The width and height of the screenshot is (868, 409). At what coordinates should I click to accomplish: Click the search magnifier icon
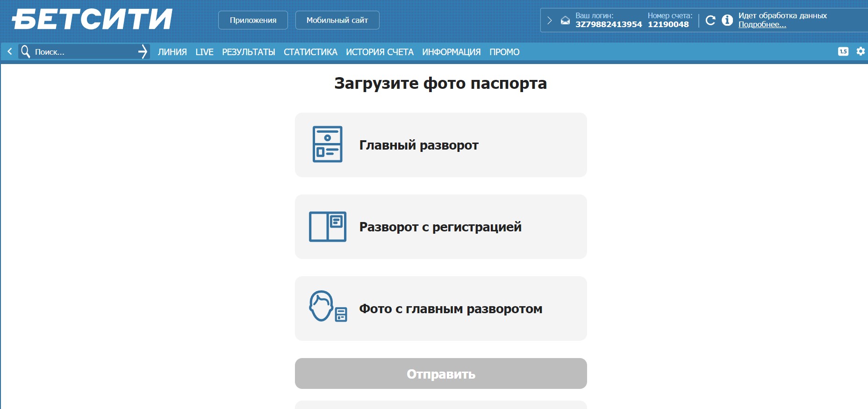[26, 51]
